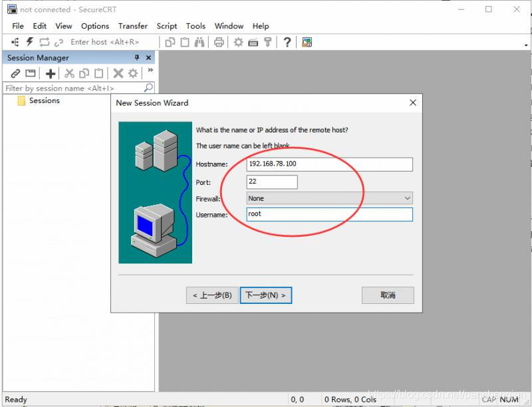This screenshot has width=532, height=407.
Task: Close the New Session Wizard dialog
Action: click(412, 103)
